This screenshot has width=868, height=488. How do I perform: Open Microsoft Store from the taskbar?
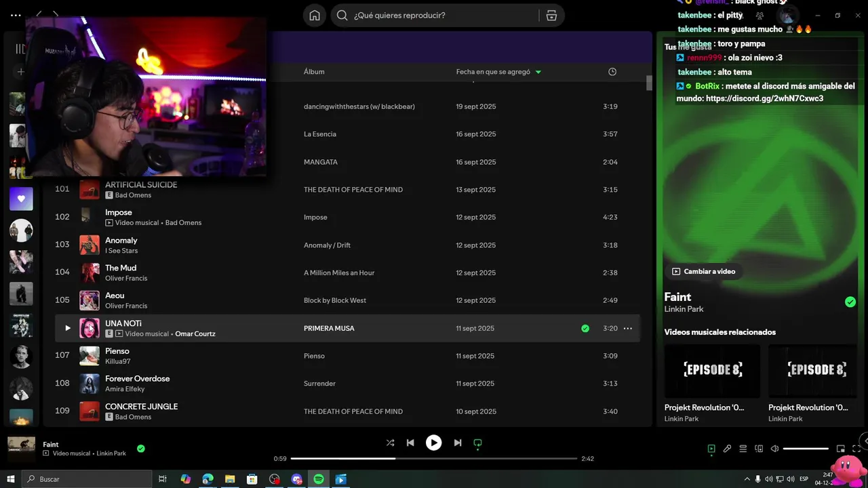(252, 479)
